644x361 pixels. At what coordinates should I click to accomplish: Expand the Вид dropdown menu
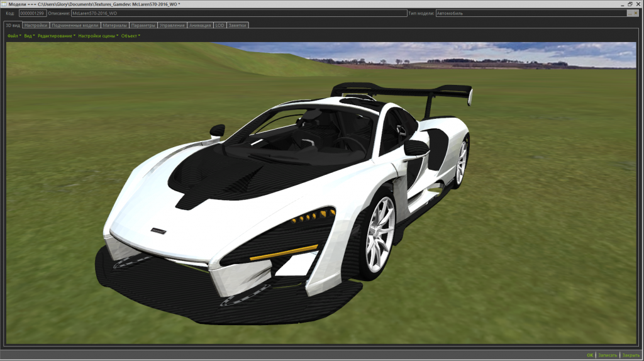pos(29,36)
